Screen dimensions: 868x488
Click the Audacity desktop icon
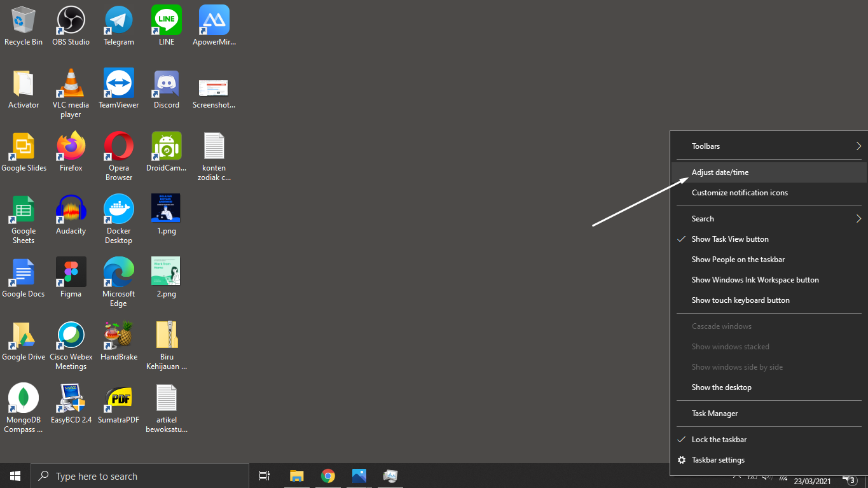(x=71, y=209)
